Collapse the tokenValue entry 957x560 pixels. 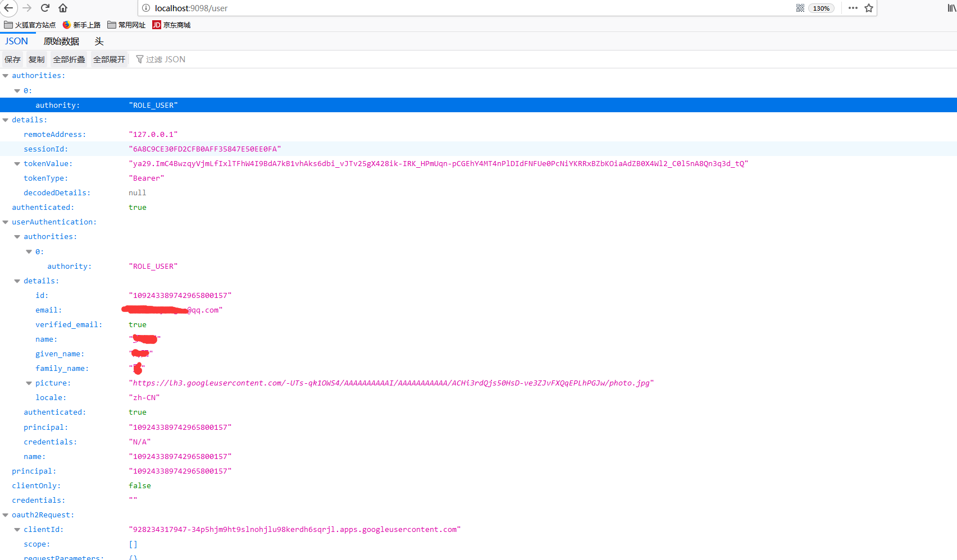(17, 163)
